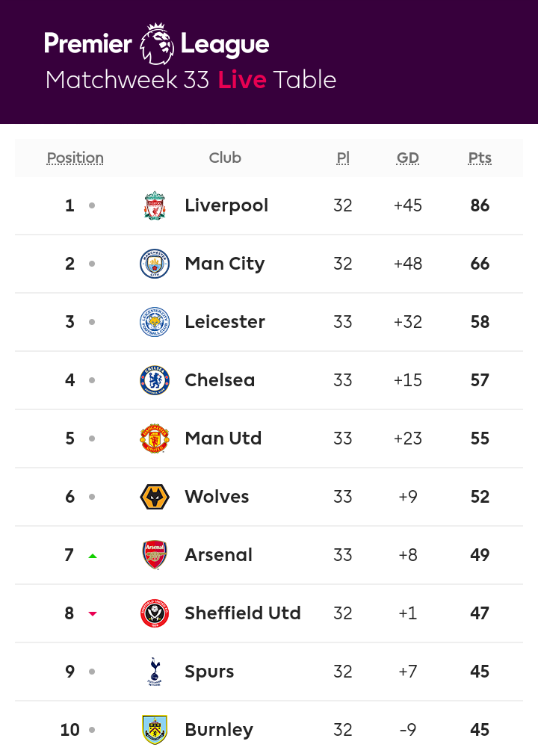Click the Spurs cockerel crest
Viewport: 538px width, 756px height.
[x=155, y=672]
